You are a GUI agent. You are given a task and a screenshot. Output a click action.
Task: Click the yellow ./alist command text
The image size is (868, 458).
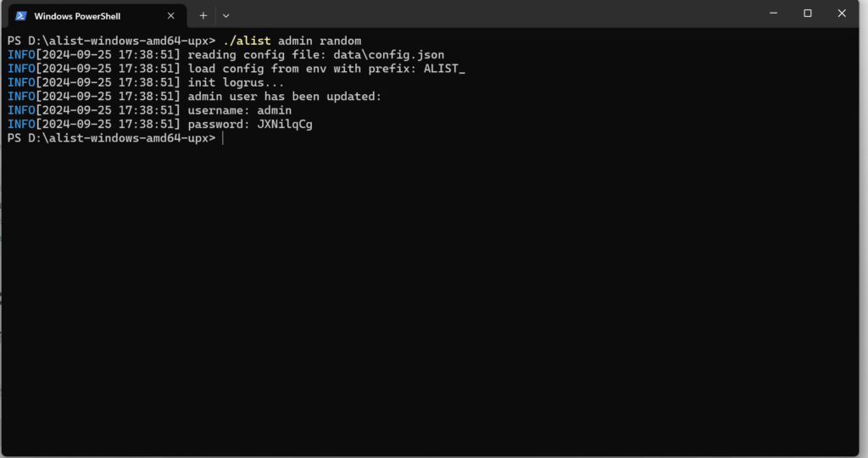tap(247, 41)
